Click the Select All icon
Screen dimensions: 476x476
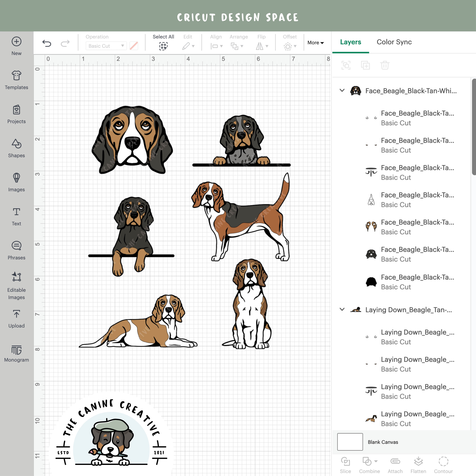(163, 46)
